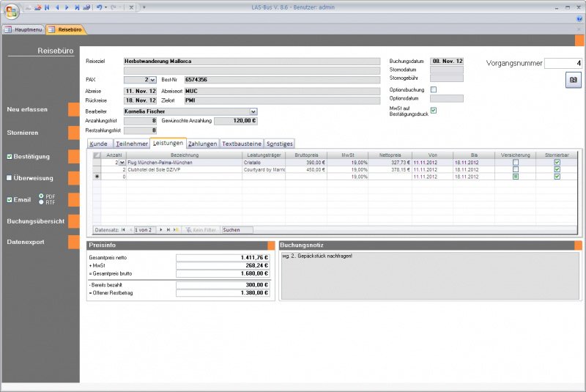Go to first record in toolbar
The image size is (586, 392).
pos(48,7)
